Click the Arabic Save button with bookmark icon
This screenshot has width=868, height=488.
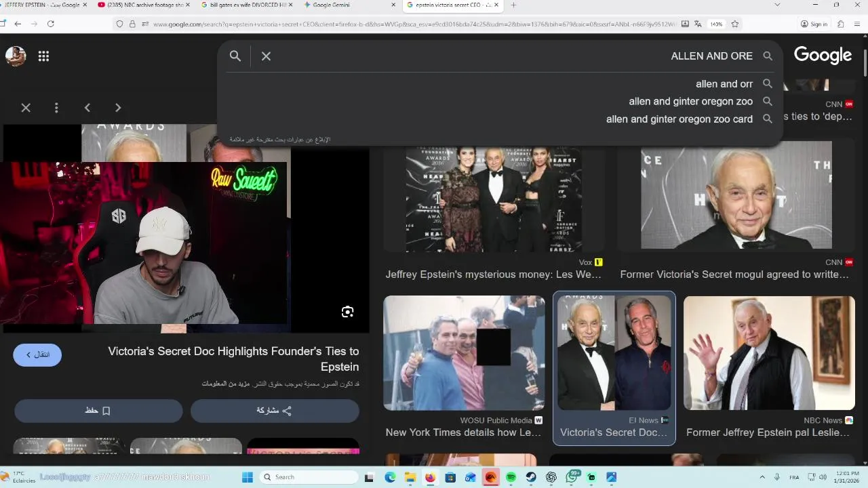click(x=98, y=411)
